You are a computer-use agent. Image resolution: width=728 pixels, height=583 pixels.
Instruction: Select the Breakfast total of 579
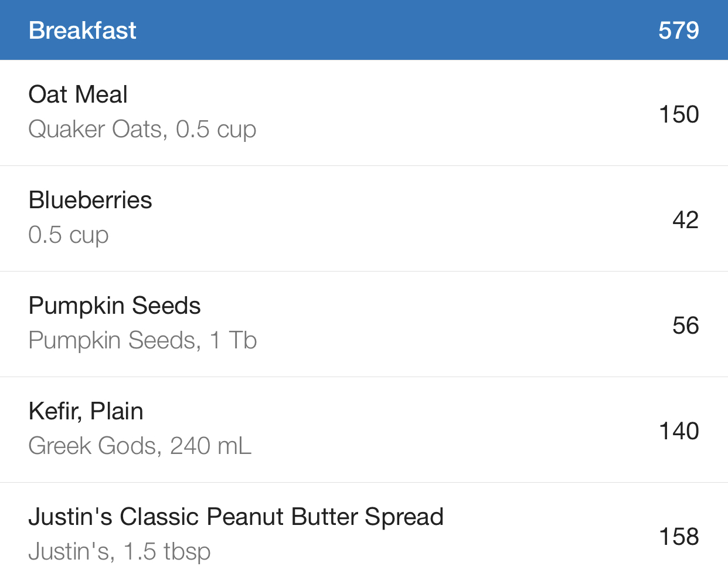point(678,30)
